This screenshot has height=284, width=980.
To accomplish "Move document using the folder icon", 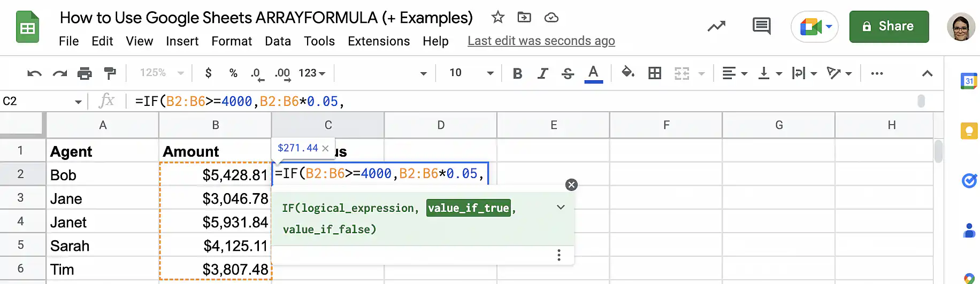I will click(524, 17).
